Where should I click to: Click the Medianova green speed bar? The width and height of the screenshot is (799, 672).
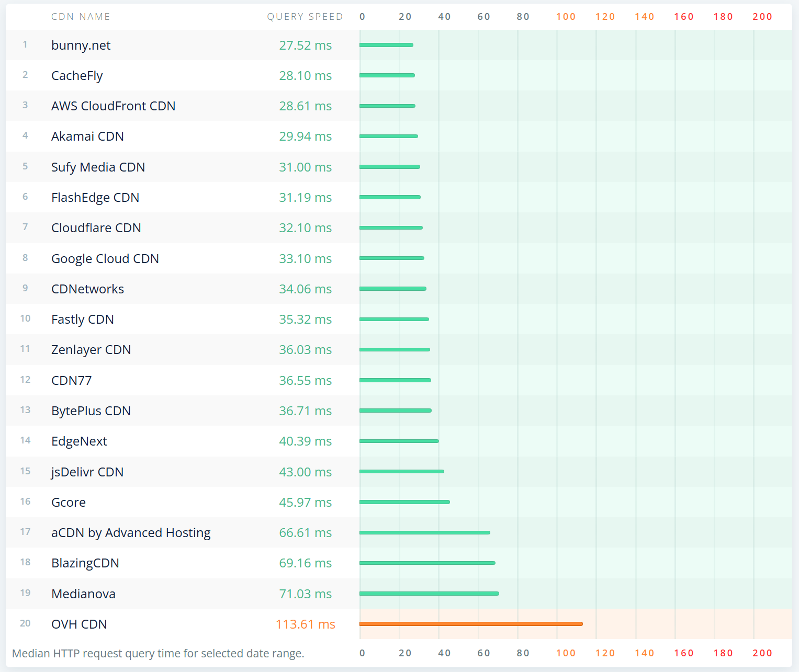point(429,594)
